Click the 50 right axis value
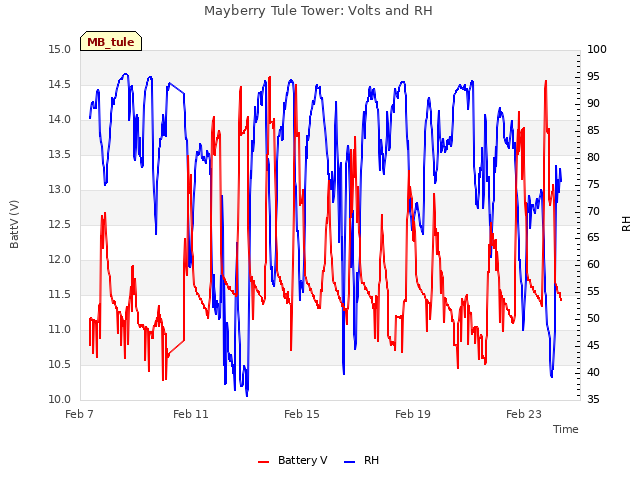Screen dimensions: 640x480 coord(593,319)
